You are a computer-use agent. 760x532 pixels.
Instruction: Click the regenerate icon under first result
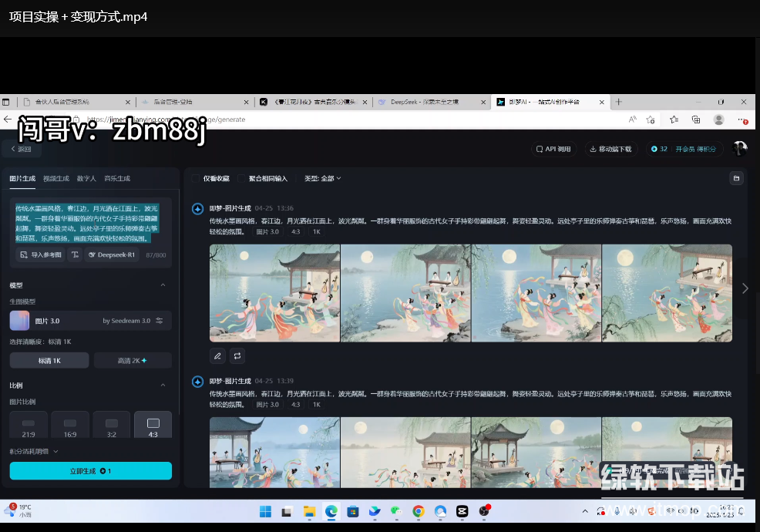pos(237,356)
